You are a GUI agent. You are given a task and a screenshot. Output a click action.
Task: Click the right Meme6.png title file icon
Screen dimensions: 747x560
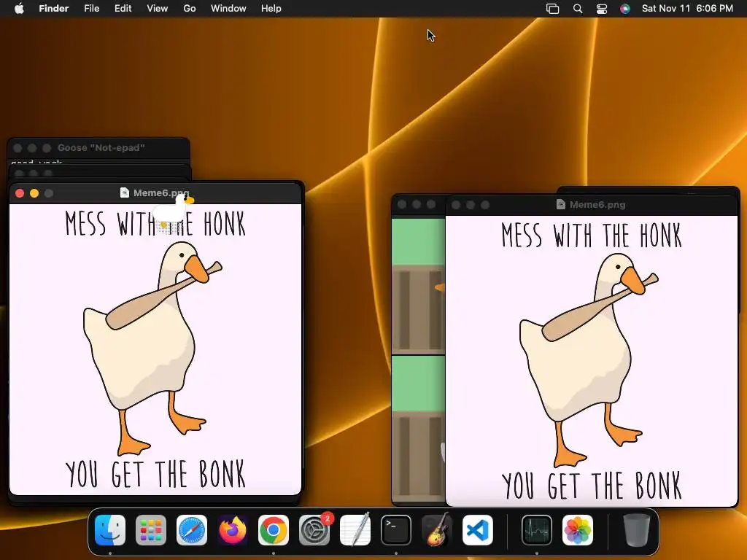561,204
